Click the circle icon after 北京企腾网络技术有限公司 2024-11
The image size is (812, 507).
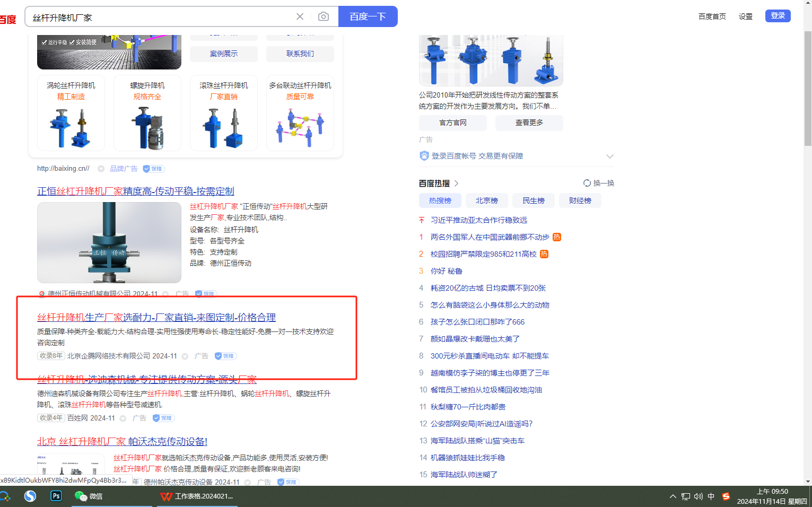(185, 356)
